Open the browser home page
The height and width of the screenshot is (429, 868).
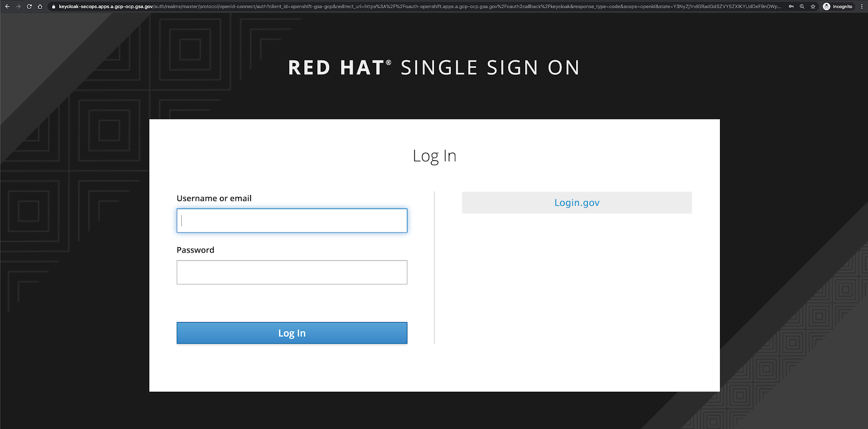[40, 7]
